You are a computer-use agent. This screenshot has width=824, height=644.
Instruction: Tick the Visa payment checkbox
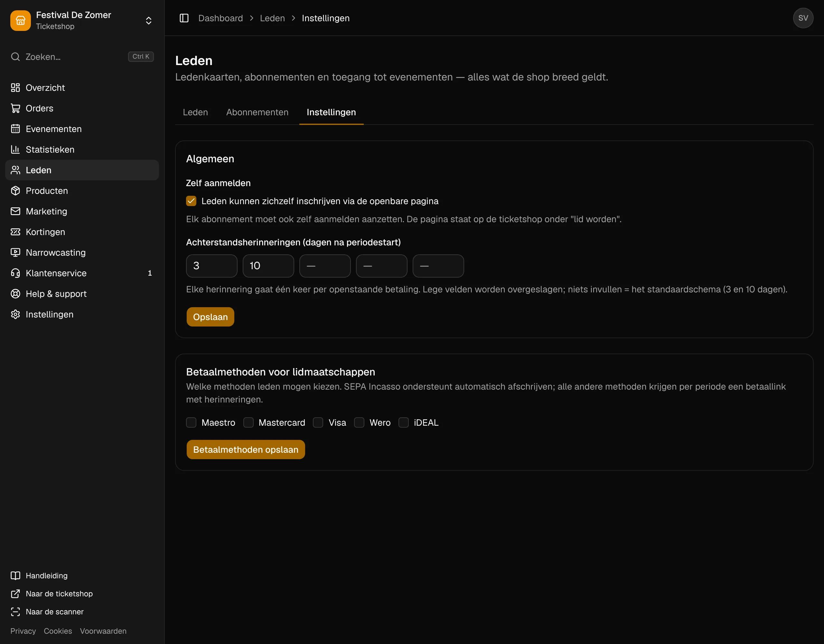[318, 422]
